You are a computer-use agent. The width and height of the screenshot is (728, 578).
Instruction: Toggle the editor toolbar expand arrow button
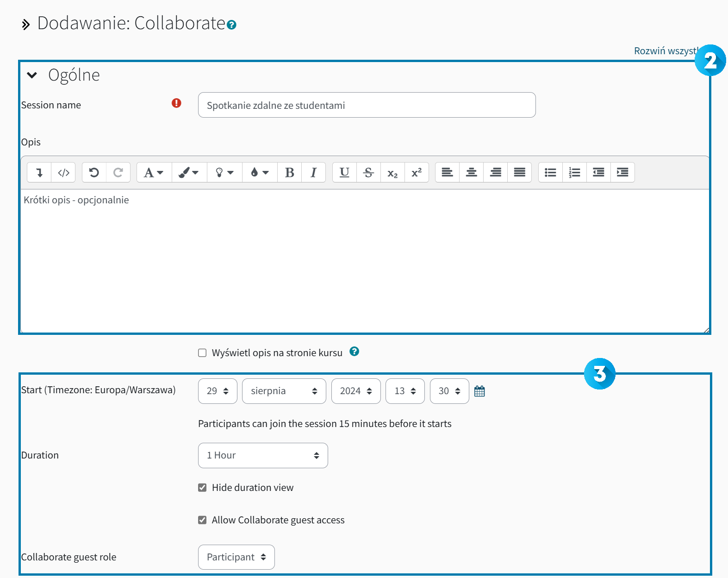tap(39, 172)
